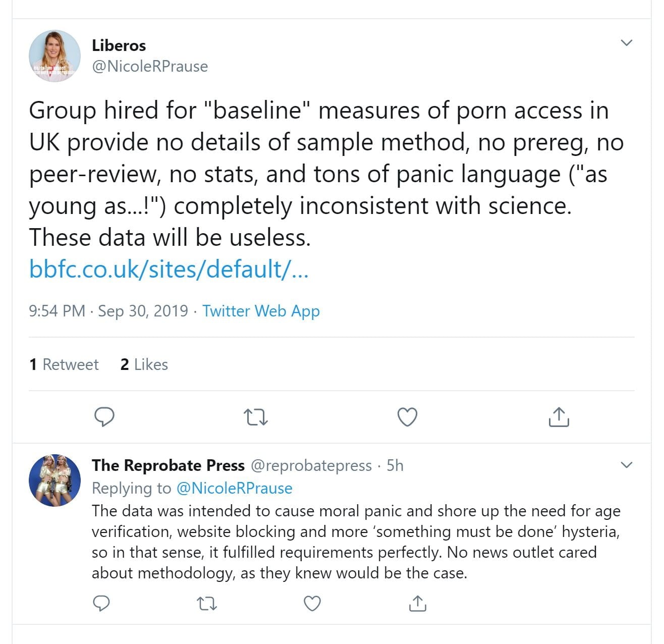This screenshot has height=644, width=664.
Task: Retweet The Reprobate Press reply
Action: pos(206,603)
